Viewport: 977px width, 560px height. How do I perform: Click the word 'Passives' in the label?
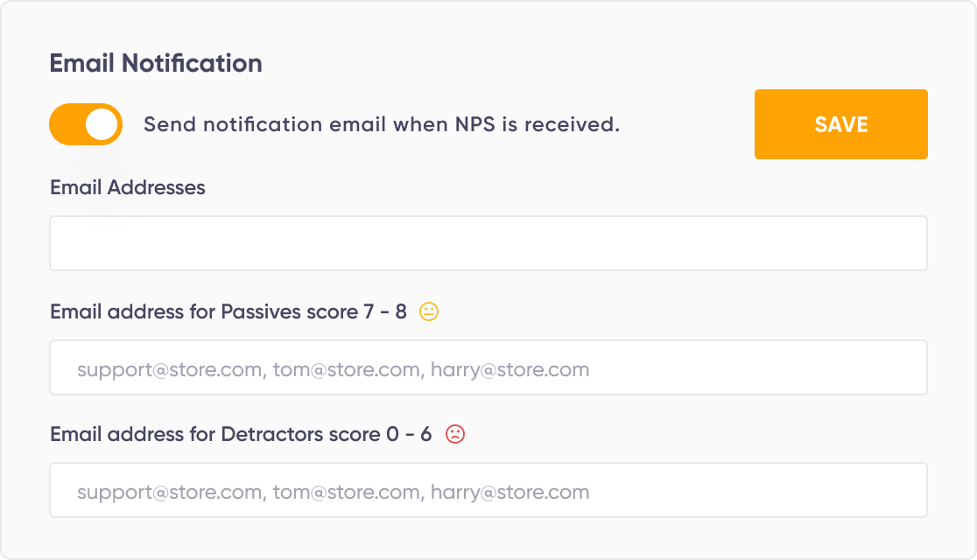(258, 311)
